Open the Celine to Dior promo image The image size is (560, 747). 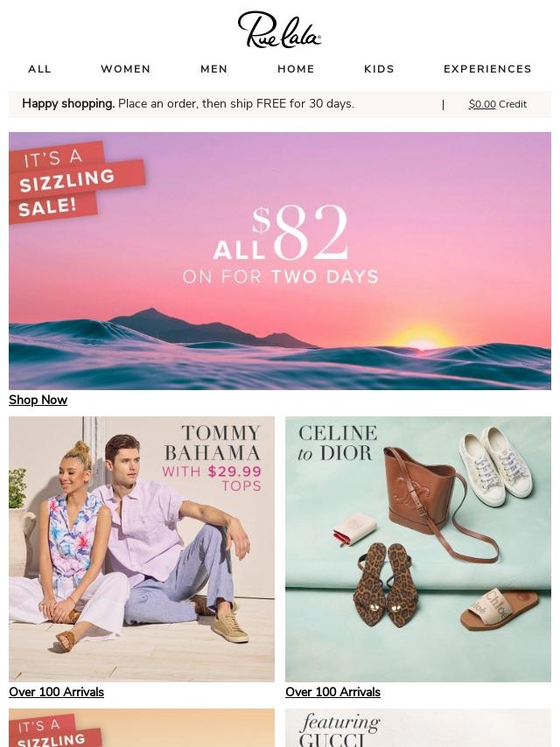point(418,548)
